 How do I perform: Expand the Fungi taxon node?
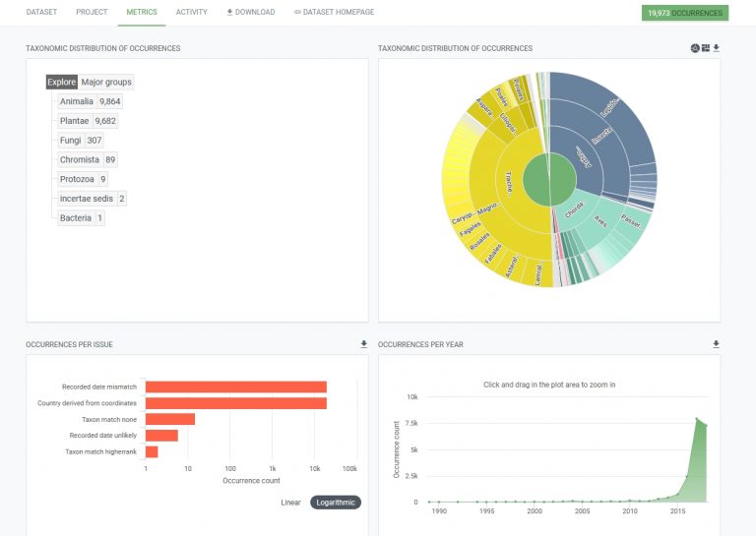[x=71, y=141]
